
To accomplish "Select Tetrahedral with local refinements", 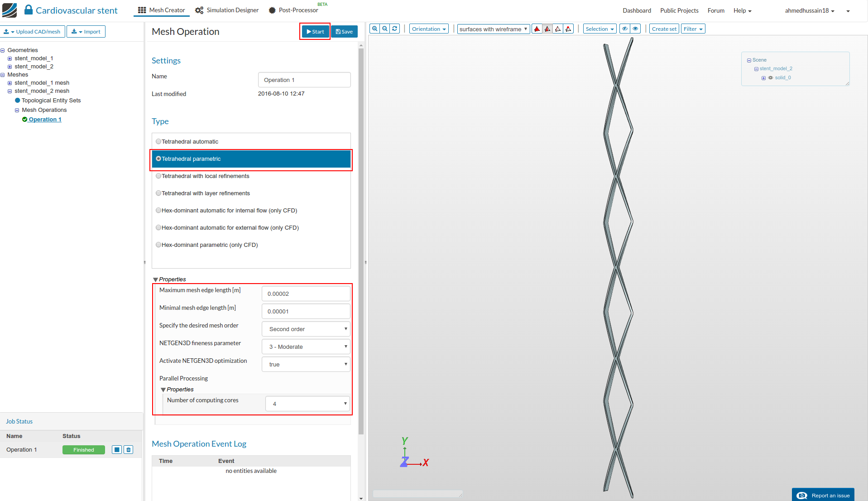I will [251, 176].
